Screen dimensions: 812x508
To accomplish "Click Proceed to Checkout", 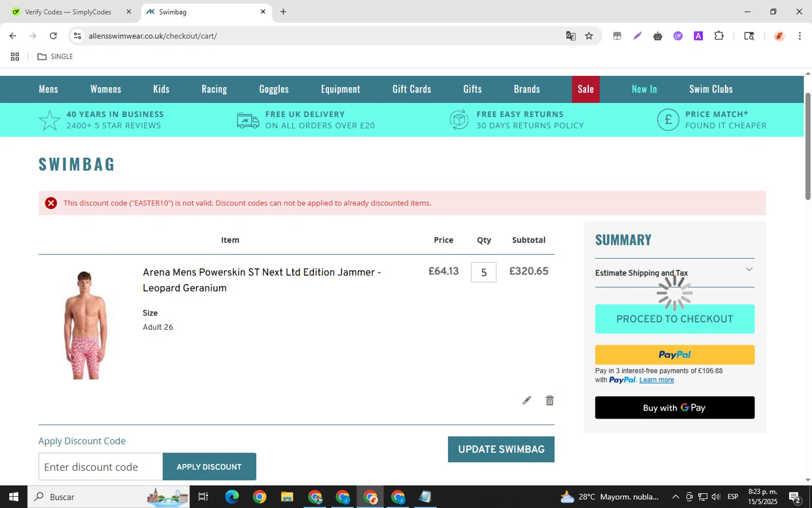I will tap(675, 319).
